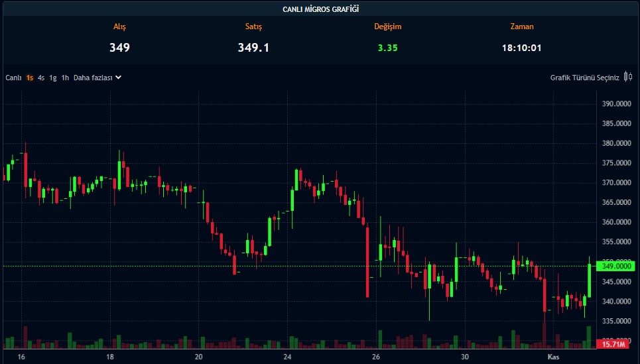Choose the 1g timeframe interval
Viewport: 640px width, 364px height.
pyautogui.click(x=53, y=78)
